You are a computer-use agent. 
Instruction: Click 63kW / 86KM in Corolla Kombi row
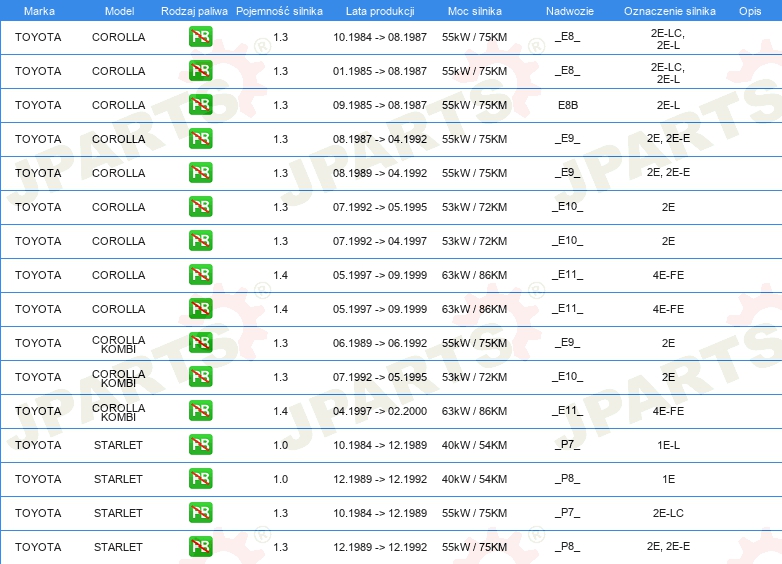[474, 411]
